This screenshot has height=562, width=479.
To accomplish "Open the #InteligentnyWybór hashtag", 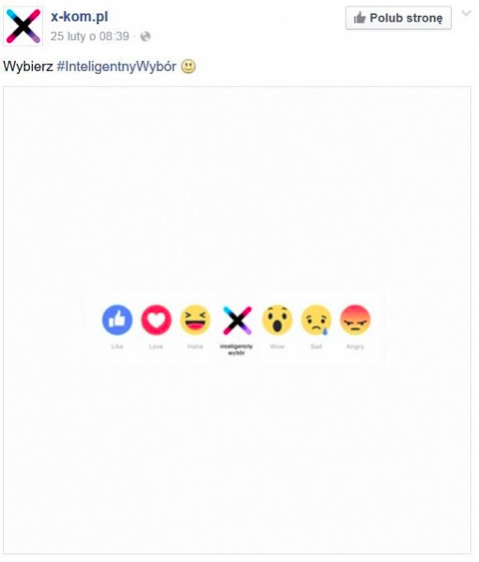I will 117,67.
